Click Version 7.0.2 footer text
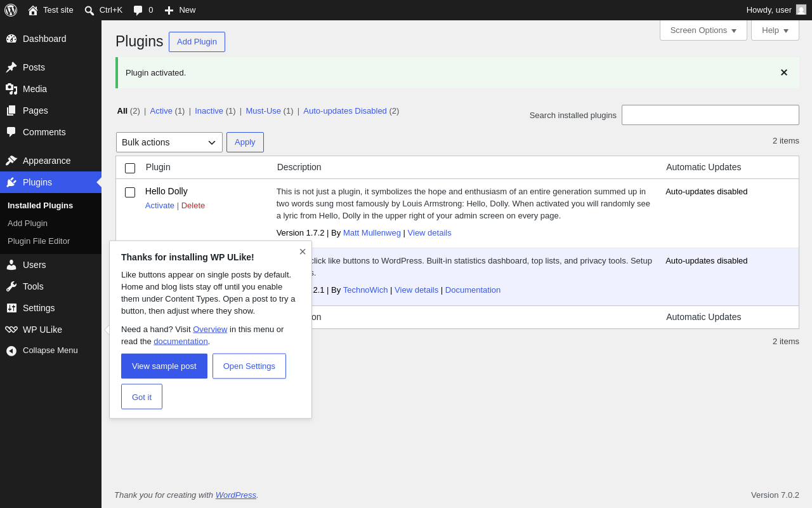812x508 pixels. tap(775, 495)
